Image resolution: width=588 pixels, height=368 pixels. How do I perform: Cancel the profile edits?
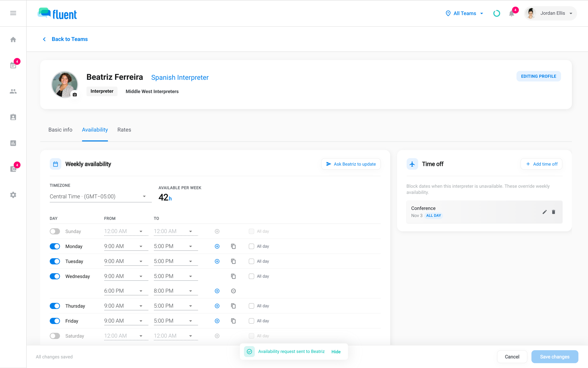click(x=512, y=357)
